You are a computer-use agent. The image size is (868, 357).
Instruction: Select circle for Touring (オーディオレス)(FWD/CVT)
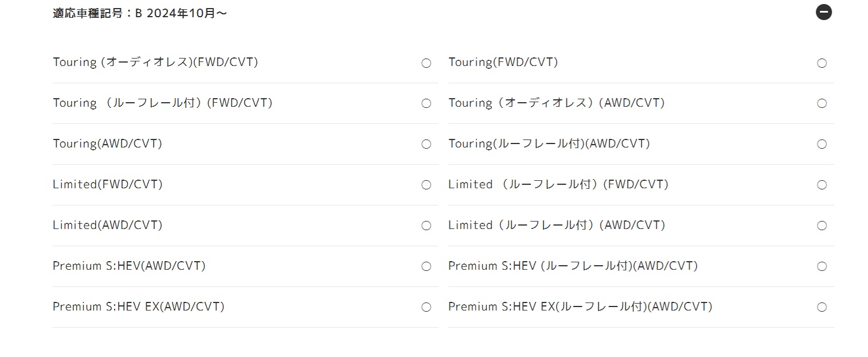(426, 63)
